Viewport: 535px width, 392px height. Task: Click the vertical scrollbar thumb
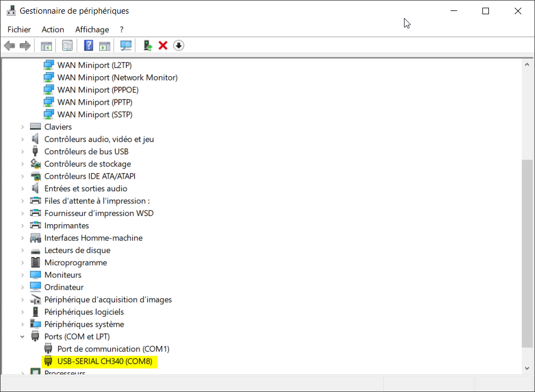(x=527, y=254)
